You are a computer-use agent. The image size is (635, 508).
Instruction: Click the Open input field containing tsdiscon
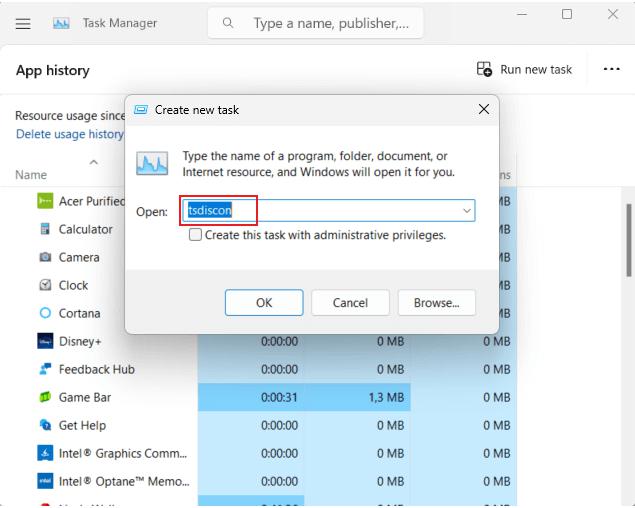coord(328,211)
